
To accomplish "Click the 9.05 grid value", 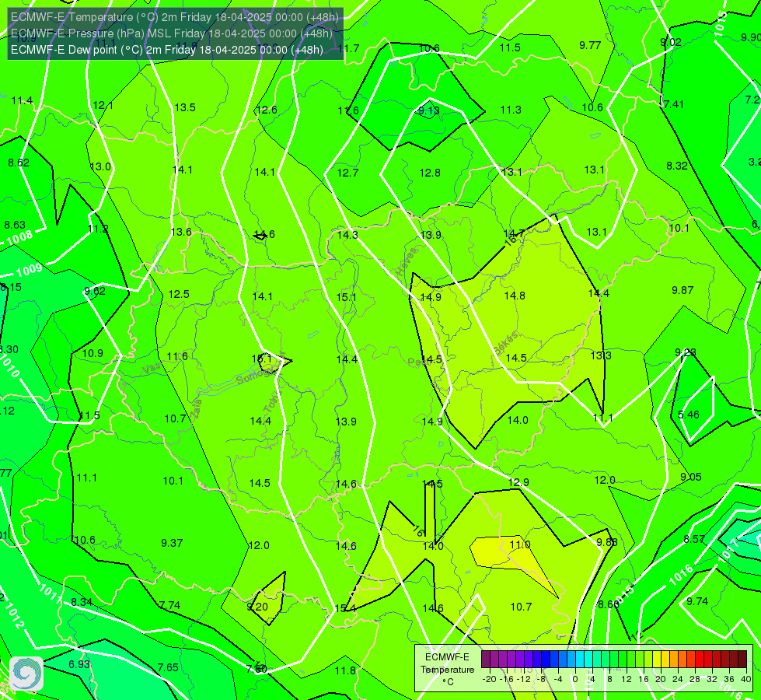I will pyautogui.click(x=690, y=477).
